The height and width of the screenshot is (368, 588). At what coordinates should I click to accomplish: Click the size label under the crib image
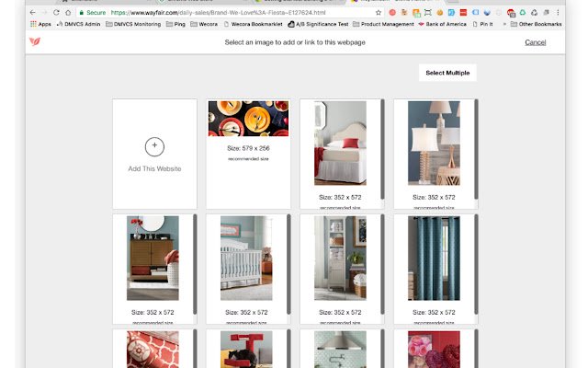coord(246,312)
